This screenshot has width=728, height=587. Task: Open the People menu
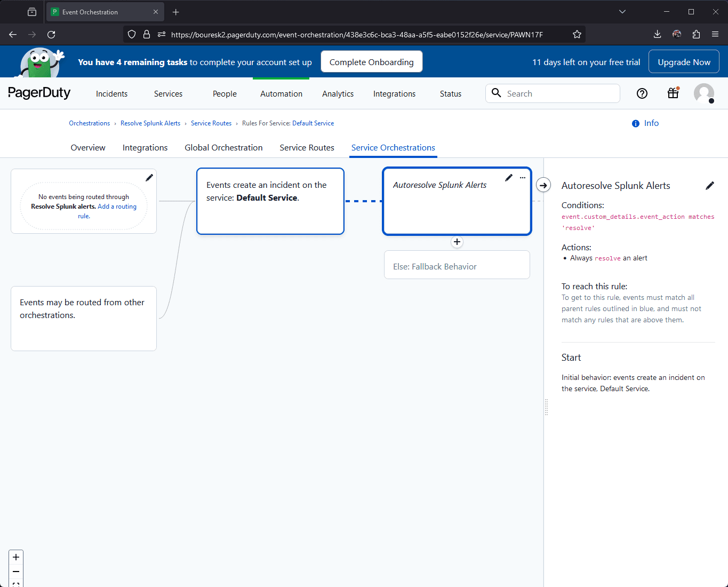pos(225,93)
